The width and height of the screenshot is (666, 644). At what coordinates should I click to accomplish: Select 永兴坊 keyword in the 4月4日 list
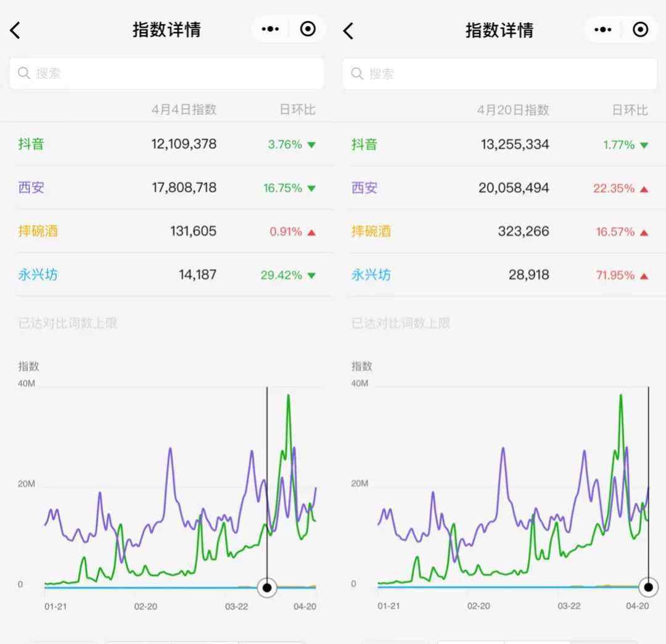pos(38,275)
